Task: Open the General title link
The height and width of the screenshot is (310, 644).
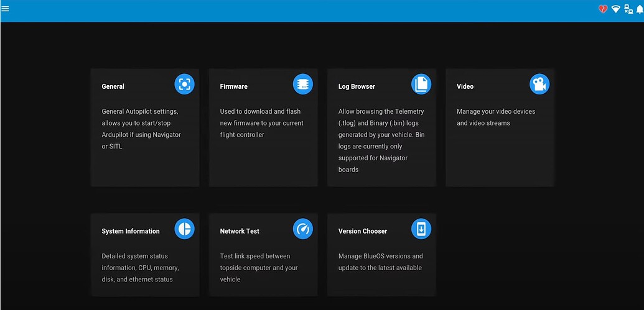Action: 113,87
